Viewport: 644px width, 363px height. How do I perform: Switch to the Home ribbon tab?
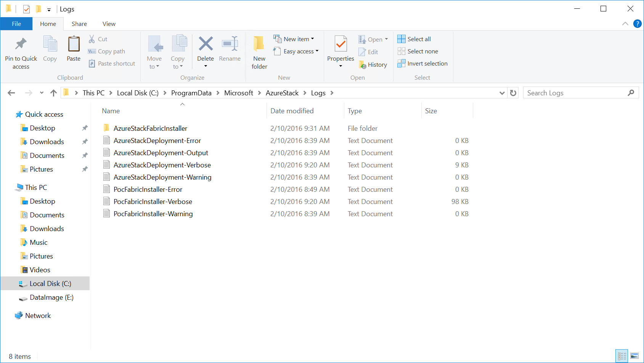[48, 24]
